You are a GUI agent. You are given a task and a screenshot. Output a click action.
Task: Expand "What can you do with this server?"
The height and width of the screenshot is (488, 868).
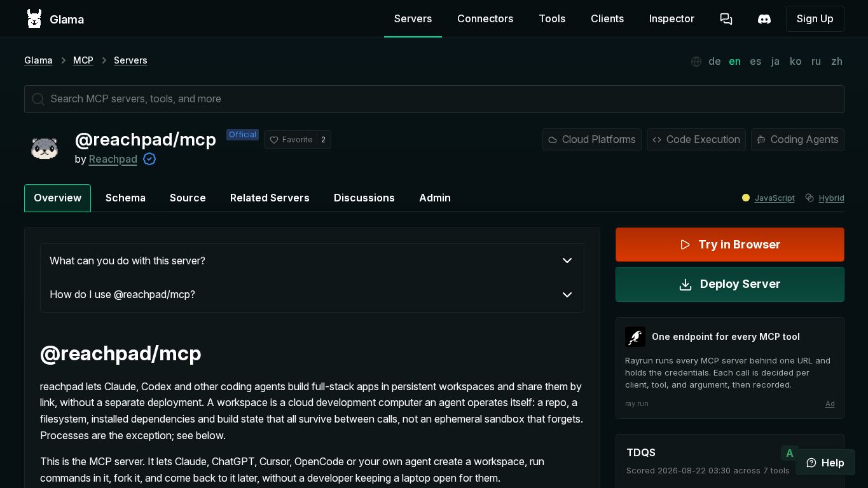(x=312, y=261)
